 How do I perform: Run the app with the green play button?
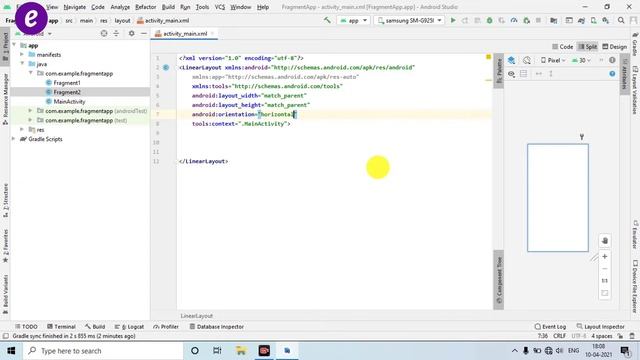[x=453, y=20]
